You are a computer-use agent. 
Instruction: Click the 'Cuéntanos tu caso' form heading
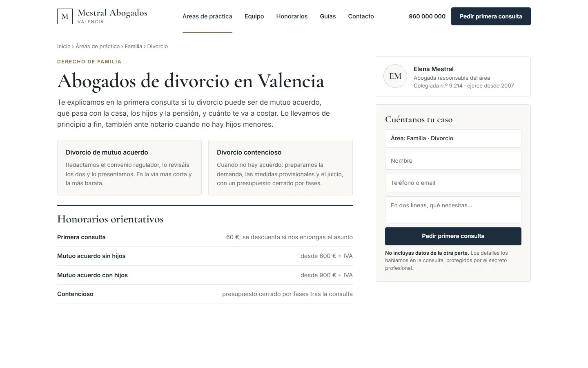(419, 119)
